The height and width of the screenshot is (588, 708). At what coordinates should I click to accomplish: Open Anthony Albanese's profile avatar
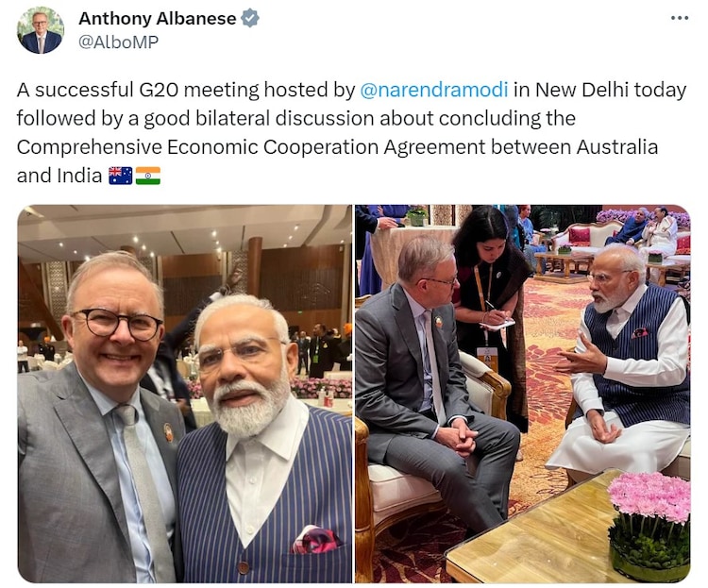41,30
